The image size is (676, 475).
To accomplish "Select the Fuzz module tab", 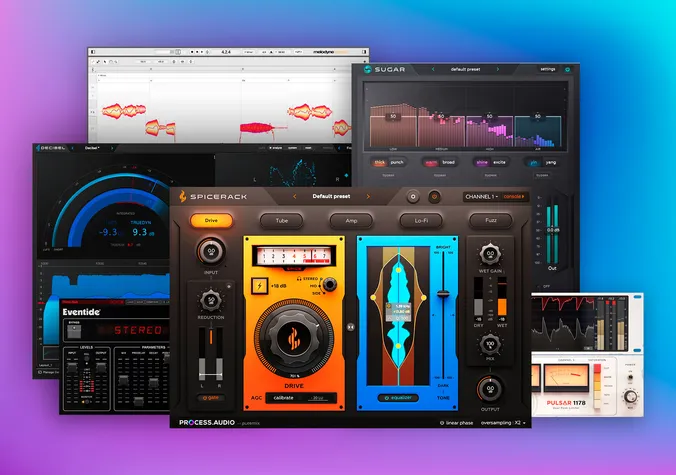I will click(491, 221).
